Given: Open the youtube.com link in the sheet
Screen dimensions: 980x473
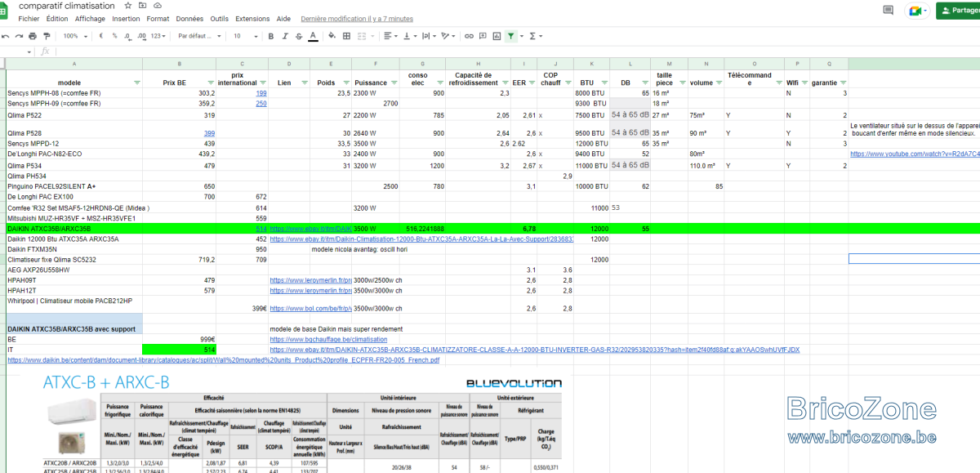Looking at the screenshot, I should (x=915, y=154).
